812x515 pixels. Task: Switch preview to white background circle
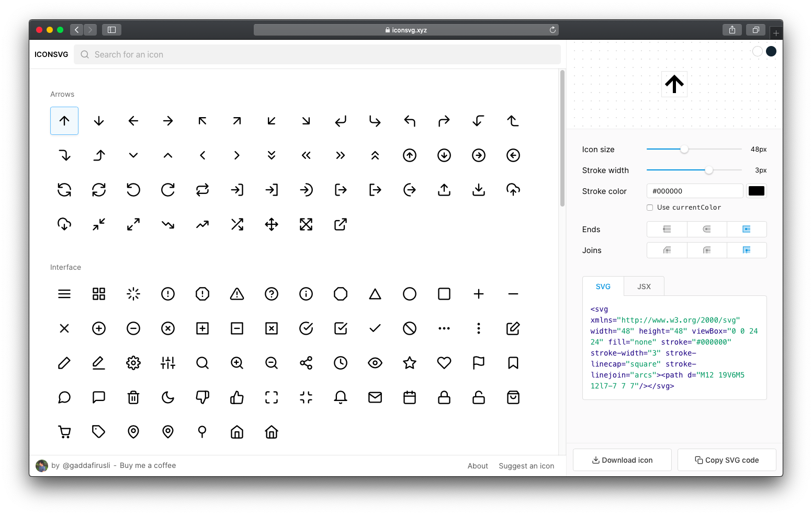(757, 51)
